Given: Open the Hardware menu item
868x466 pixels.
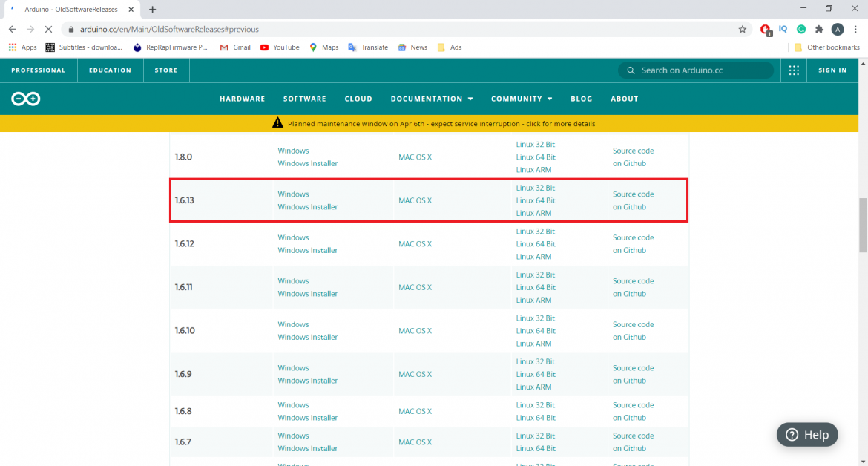Looking at the screenshot, I should pos(242,99).
